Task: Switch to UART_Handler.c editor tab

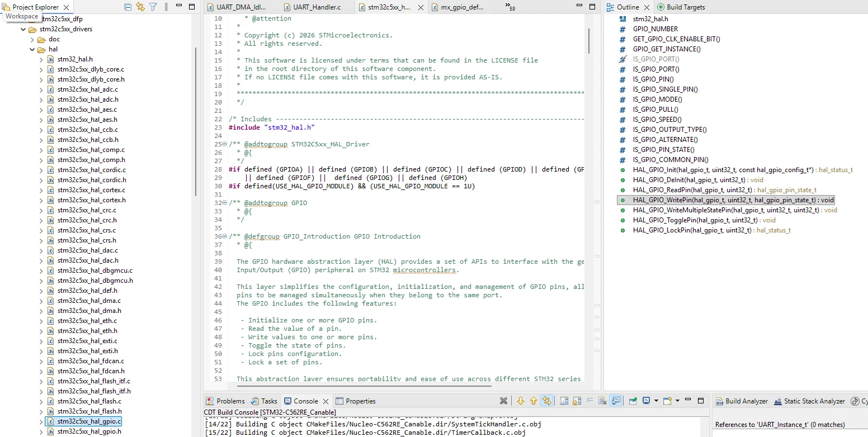Action: click(x=311, y=7)
